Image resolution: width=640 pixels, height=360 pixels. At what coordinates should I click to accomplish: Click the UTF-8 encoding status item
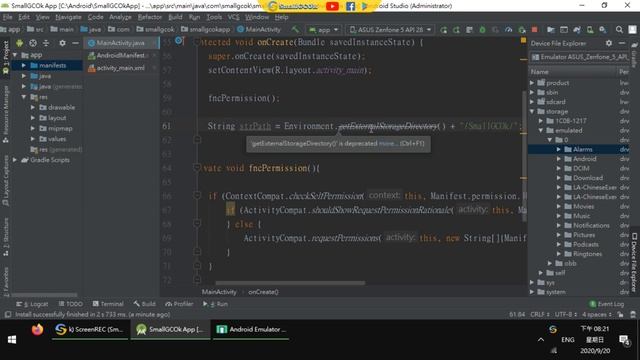click(x=566, y=315)
